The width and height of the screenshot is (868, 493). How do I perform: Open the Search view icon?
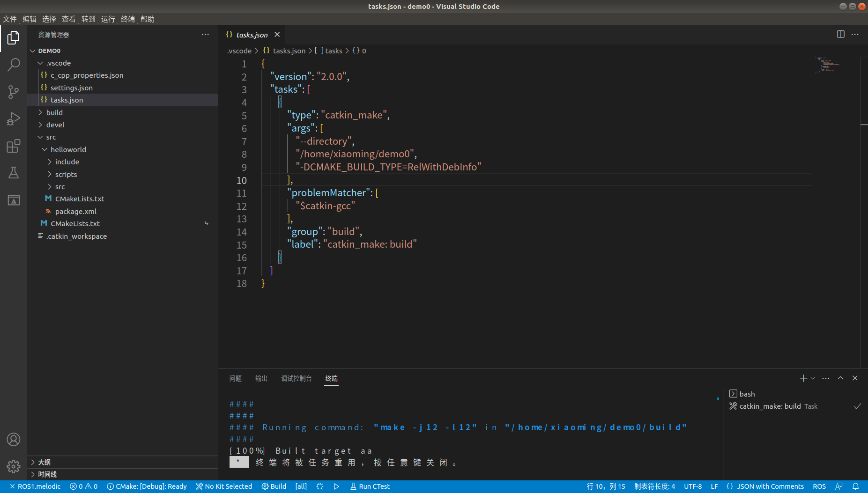coord(14,64)
